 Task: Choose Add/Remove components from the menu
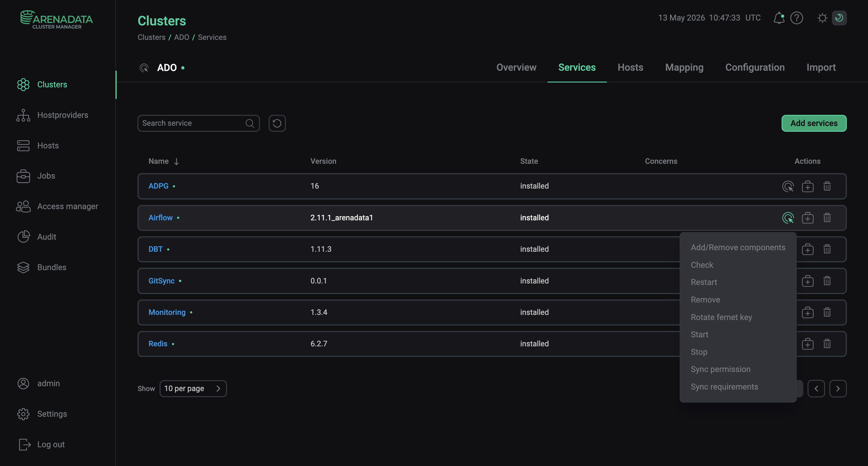tap(738, 248)
